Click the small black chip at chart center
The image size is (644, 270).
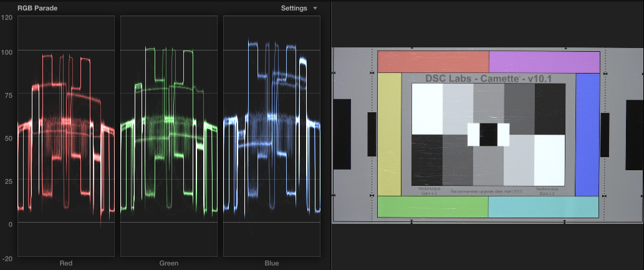488,134
